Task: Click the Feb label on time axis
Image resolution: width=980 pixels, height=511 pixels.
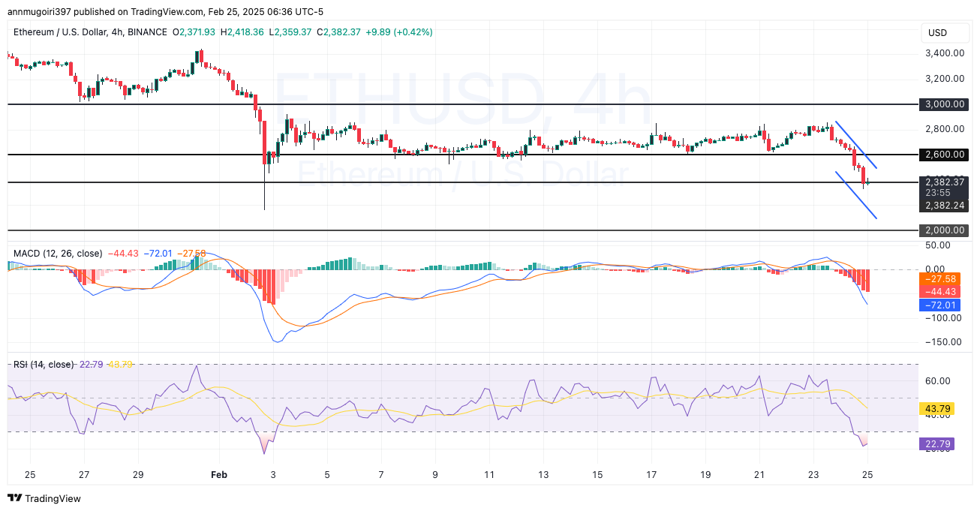Action: (218, 475)
